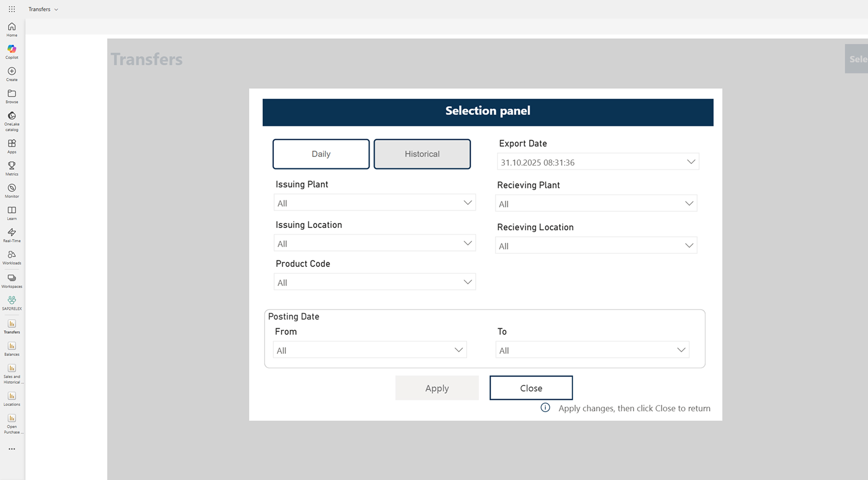The image size is (868, 480).
Task: Click the info icon beside Apply hint
Action: (x=545, y=408)
